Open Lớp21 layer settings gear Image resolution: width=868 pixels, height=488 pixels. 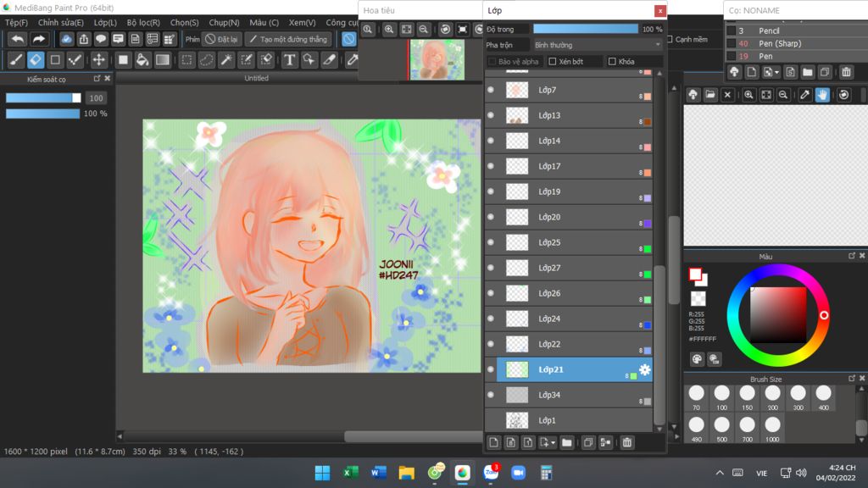tap(645, 369)
